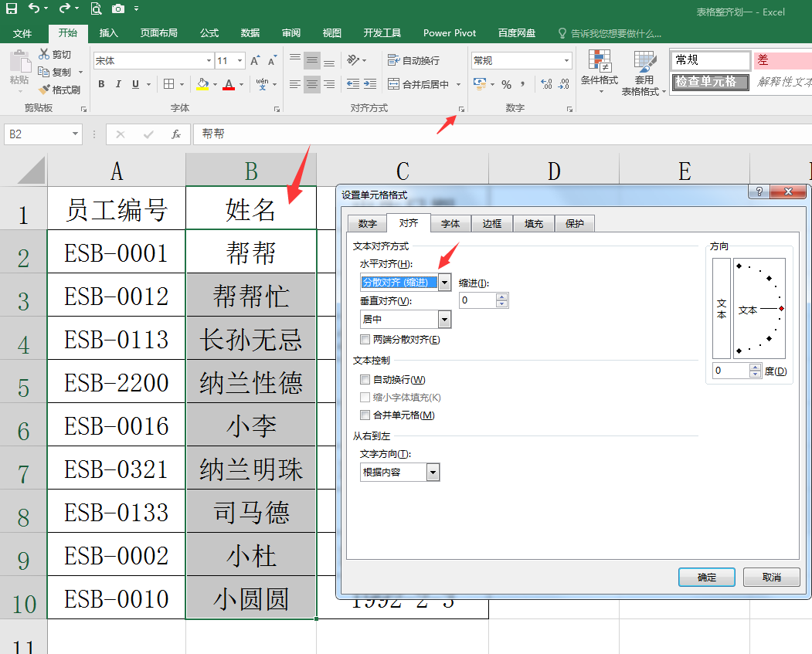
Task: Increase 缩进 indent spinner up
Action: click(501, 297)
